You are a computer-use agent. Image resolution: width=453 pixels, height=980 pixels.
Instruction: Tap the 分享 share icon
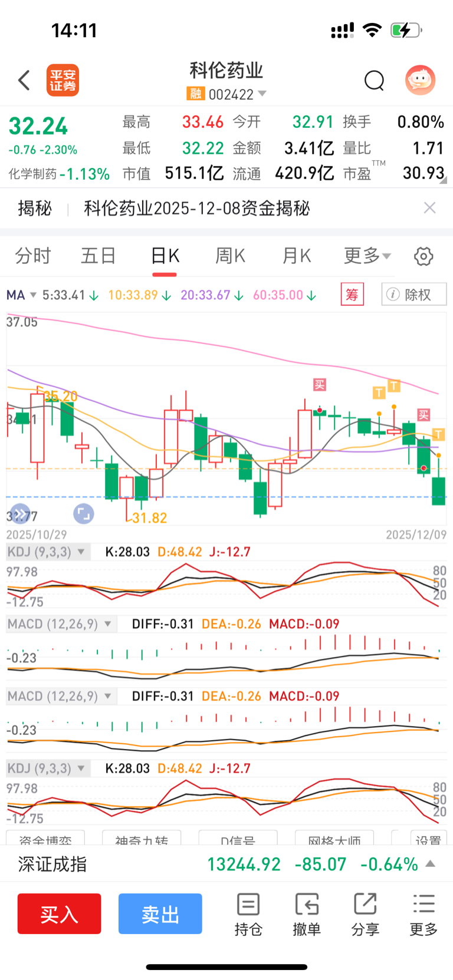pyautogui.click(x=365, y=914)
